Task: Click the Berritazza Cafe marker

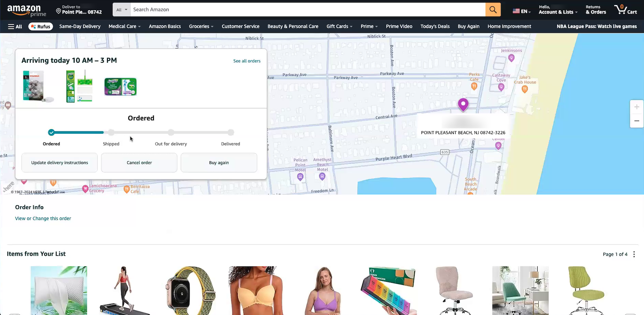Action: tap(127, 189)
